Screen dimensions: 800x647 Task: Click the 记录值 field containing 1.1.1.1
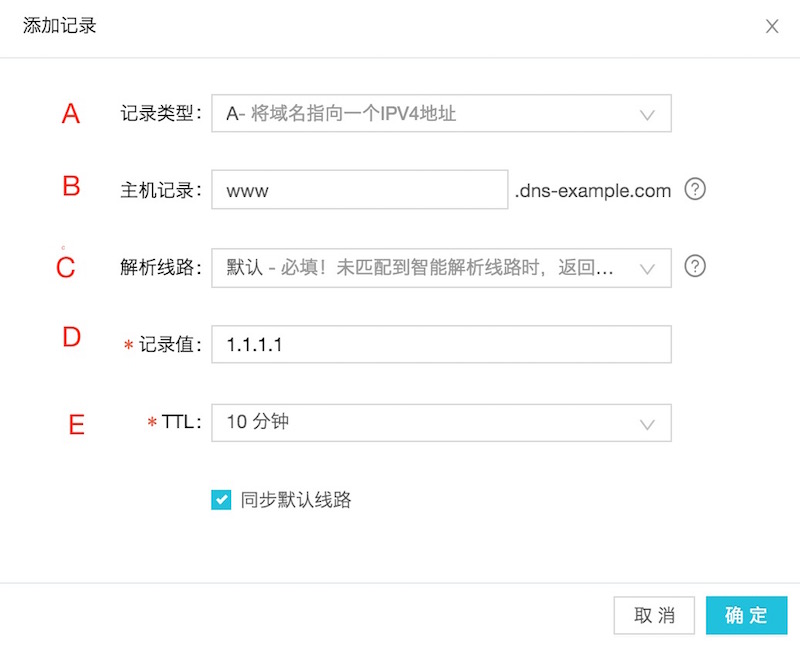[x=440, y=345]
